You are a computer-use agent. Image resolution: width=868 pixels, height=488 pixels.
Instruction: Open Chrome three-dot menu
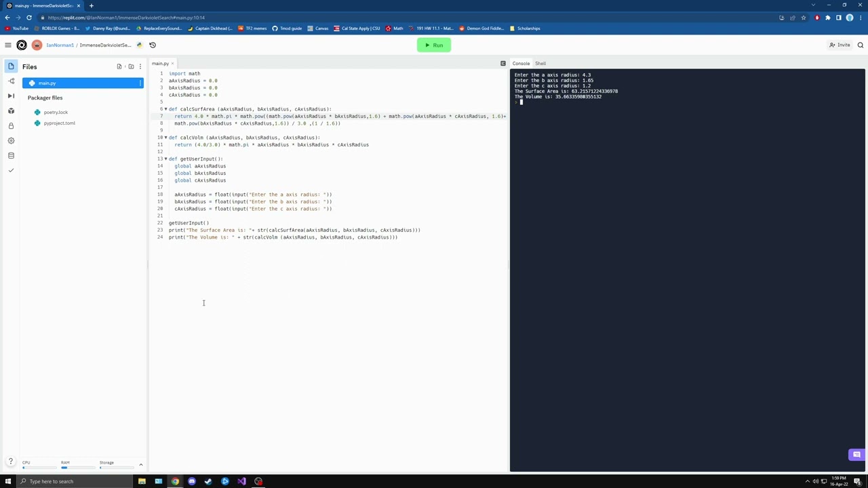861,18
